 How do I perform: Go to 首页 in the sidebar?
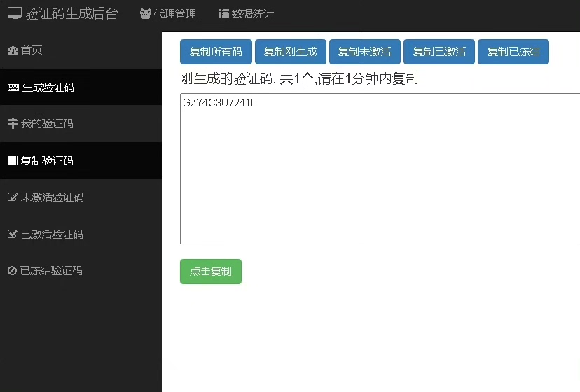click(x=81, y=50)
